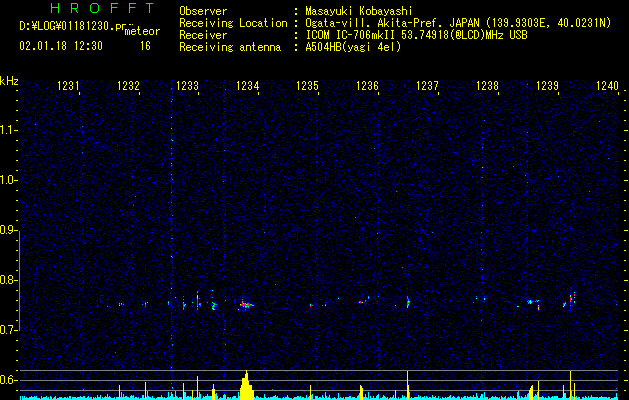This screenshot has height=400, width=629.
Task: Click the gray frequency range bar on left axis
Action: (19, 280)
